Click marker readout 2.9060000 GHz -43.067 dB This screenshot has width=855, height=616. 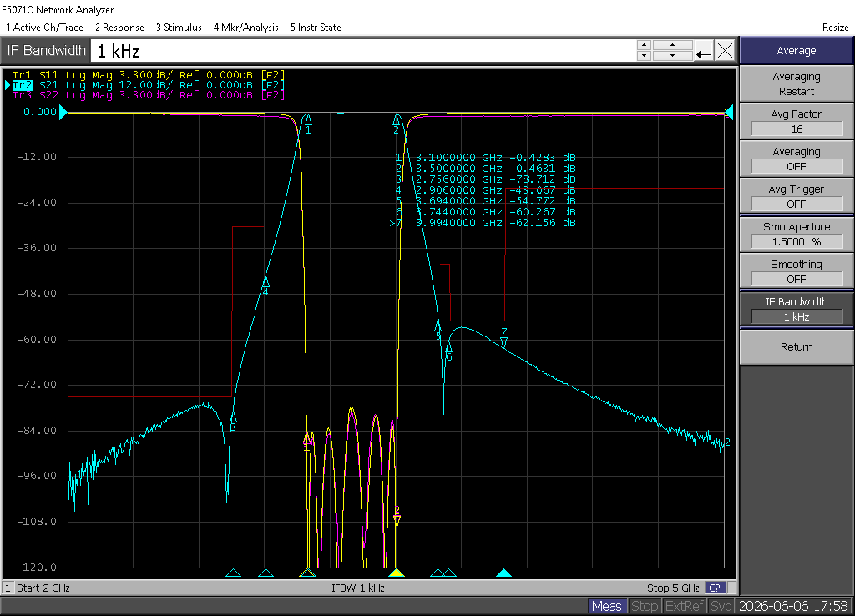click(485, 190)
